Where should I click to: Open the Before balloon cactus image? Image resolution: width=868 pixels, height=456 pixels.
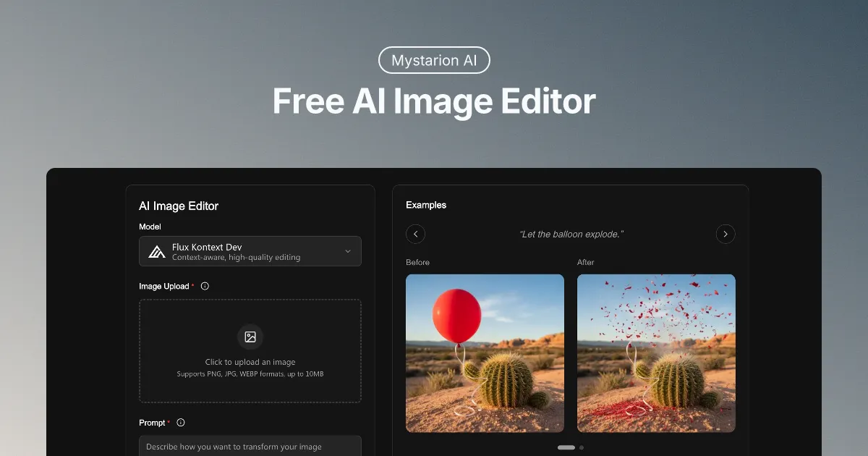point(485,353)
